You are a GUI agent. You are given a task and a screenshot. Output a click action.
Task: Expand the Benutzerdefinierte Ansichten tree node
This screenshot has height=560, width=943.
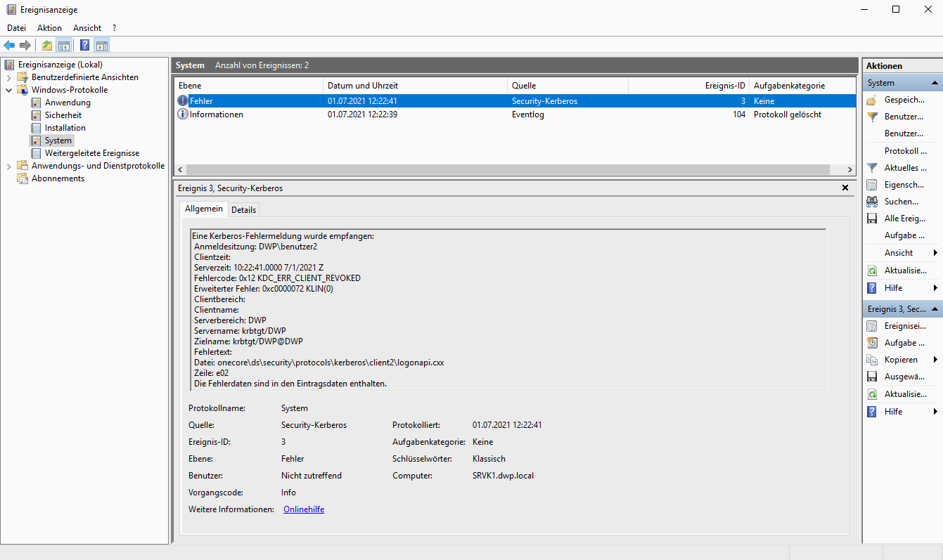click(x=9, y=77)
